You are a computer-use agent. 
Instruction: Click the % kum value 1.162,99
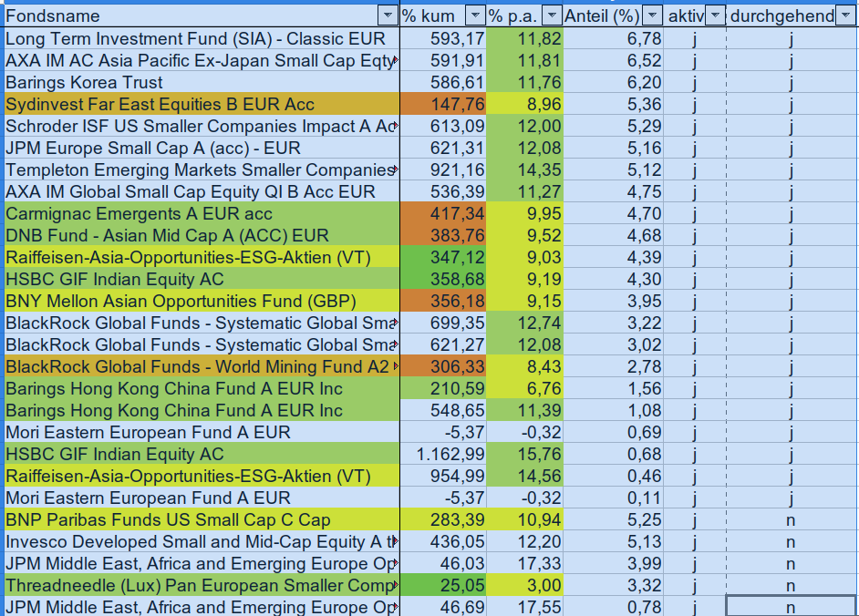(x=443, y=454)
